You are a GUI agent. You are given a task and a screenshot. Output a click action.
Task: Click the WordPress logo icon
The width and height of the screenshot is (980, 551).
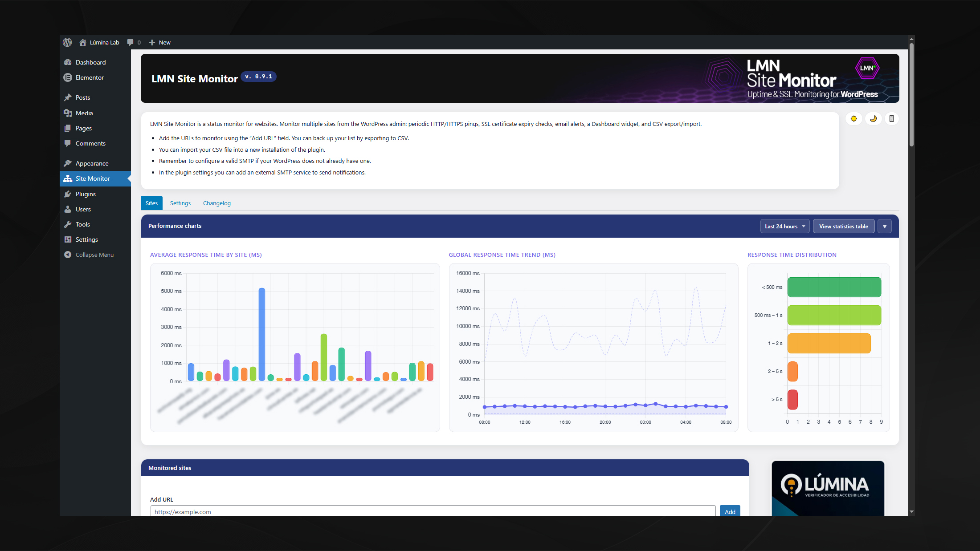tap(67, 42)
